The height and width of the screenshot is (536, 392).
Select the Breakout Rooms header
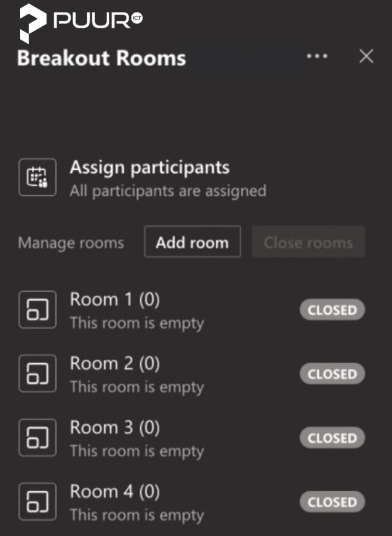(101, 58)
